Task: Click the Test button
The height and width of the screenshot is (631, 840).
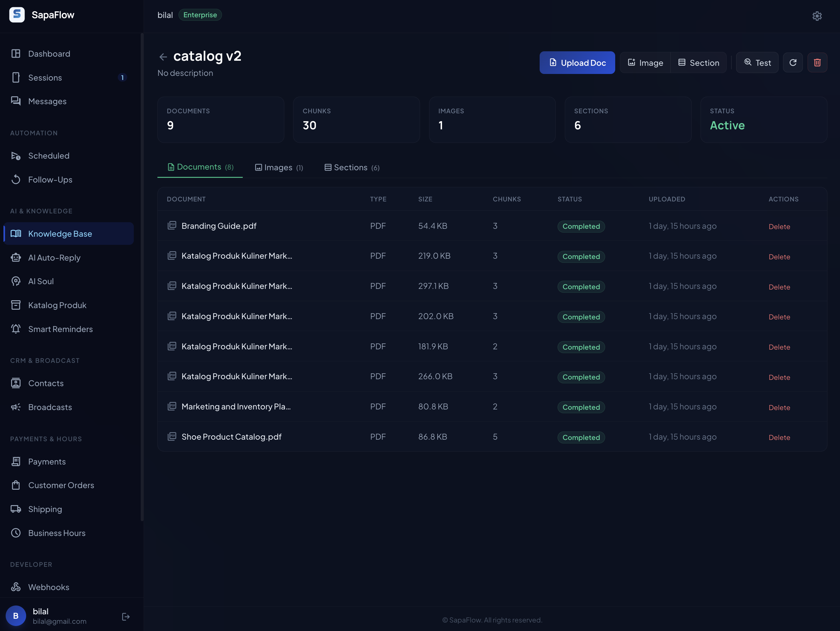Action: pos(757,63)
